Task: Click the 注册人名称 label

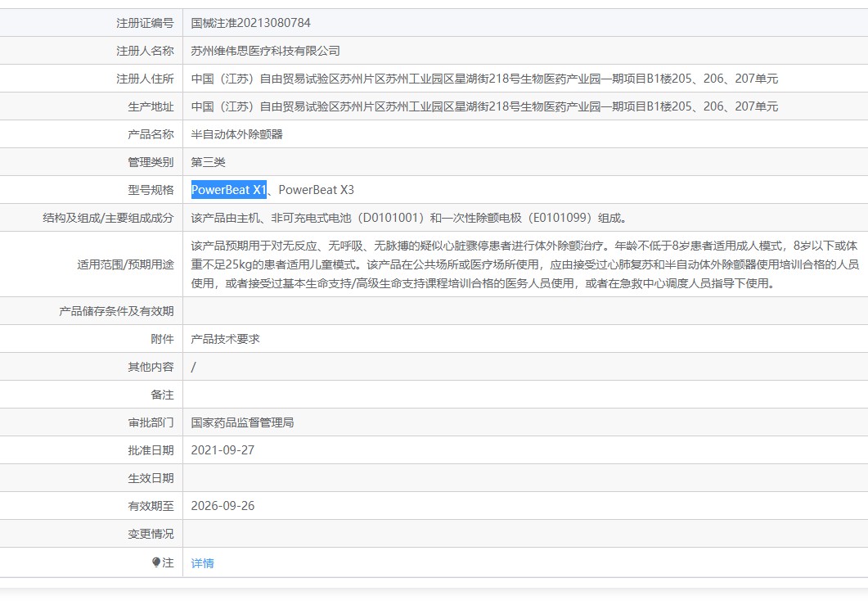Action: [x=145, y=51]
